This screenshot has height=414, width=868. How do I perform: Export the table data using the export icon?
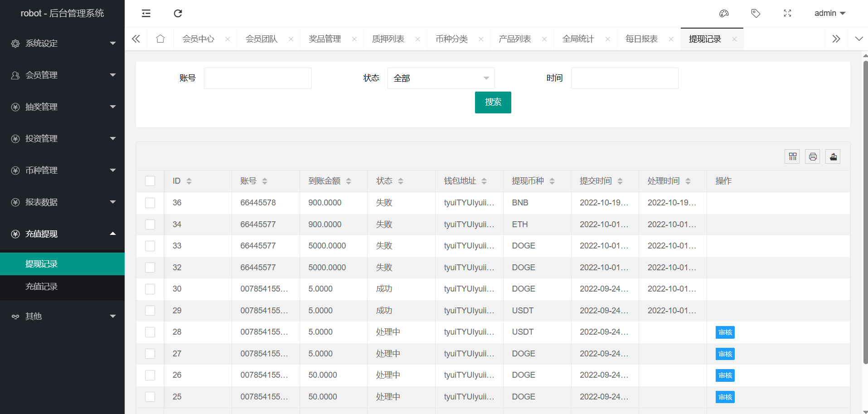pos(833,156)
